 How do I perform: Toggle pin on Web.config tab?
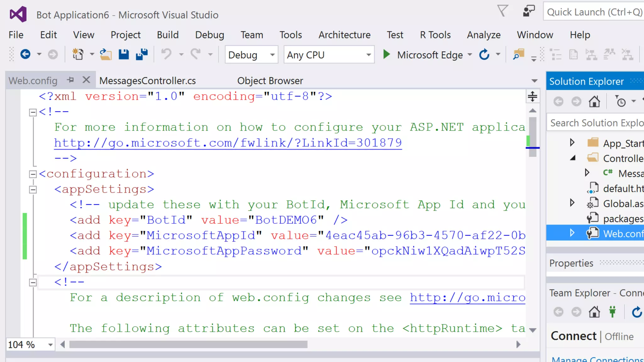[70, 80]
